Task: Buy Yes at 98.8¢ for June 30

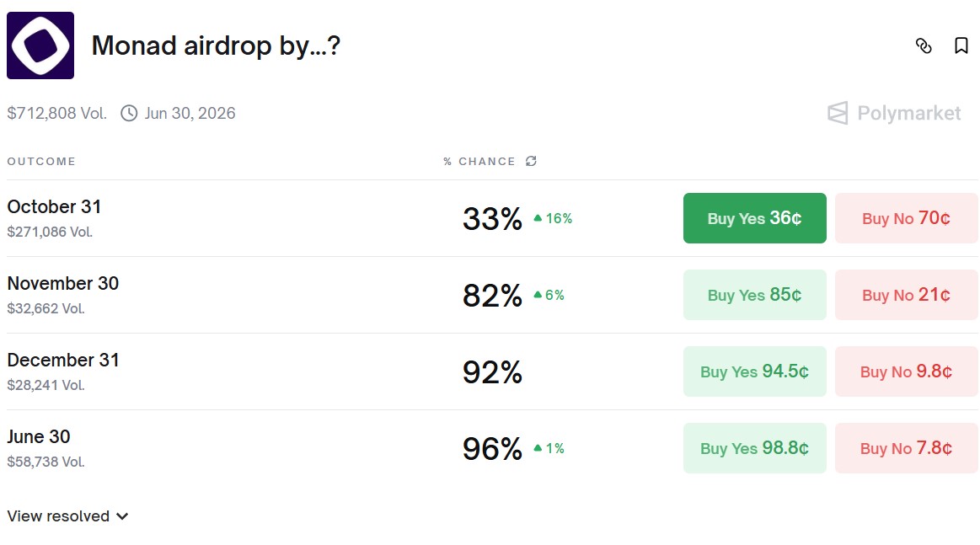Action: coord(754,448)
